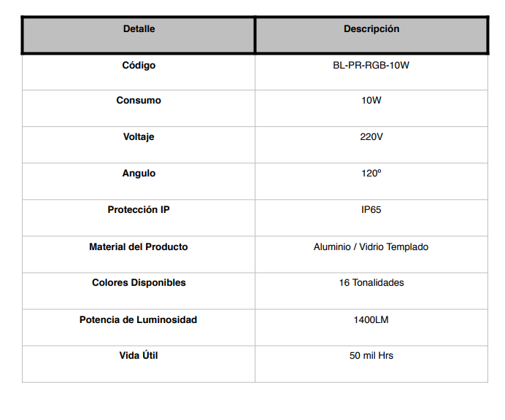Select the 10W consumption value
Screen dimensions: 505x420
click(x=371, y=101)
